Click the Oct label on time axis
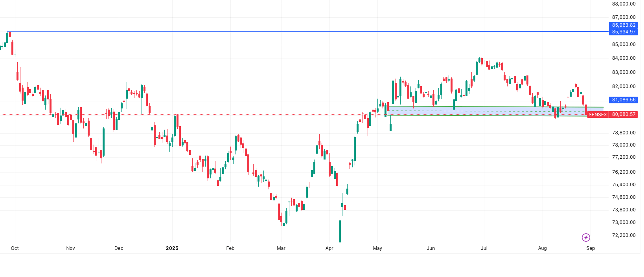The image size is (644, 277). tap(15, 248)
